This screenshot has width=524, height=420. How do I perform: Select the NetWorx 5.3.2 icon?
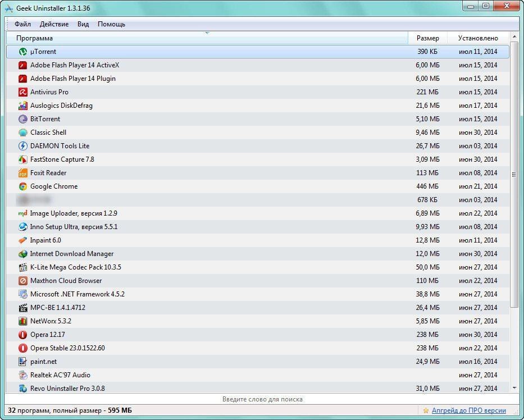[22, 321]
